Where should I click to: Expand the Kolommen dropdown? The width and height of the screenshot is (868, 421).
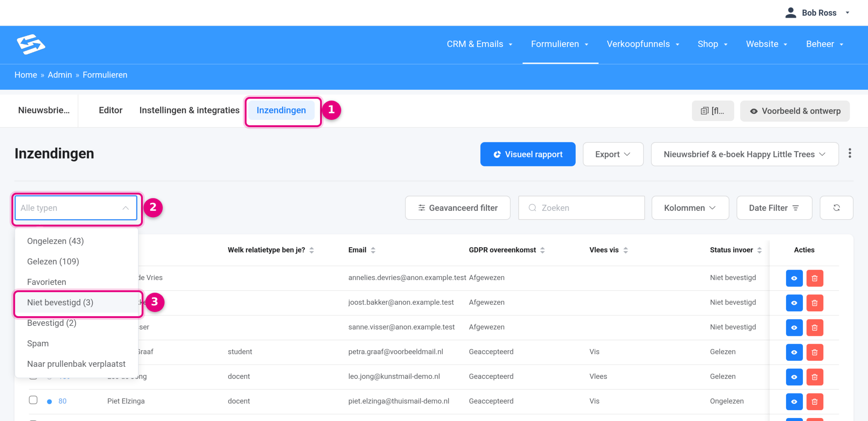[690, 208]
